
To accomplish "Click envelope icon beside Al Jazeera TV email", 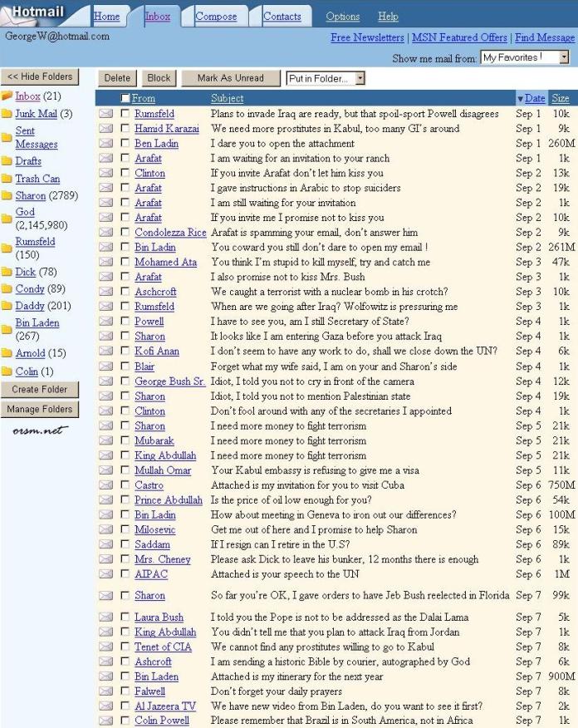I will (106, 706).
